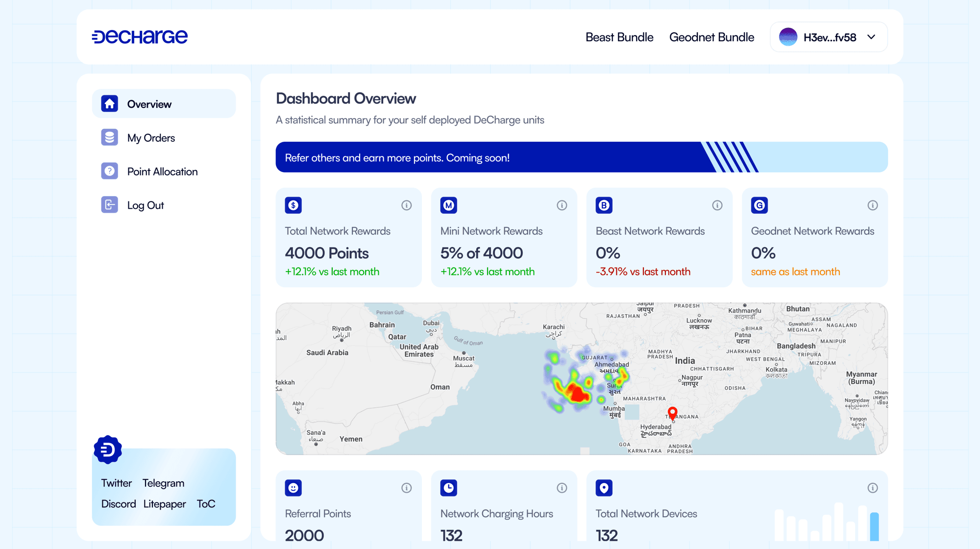Click the info icon on Geodnet Network Rewards
The width and height of the screenshot is (980, 549).
[872, 205]
